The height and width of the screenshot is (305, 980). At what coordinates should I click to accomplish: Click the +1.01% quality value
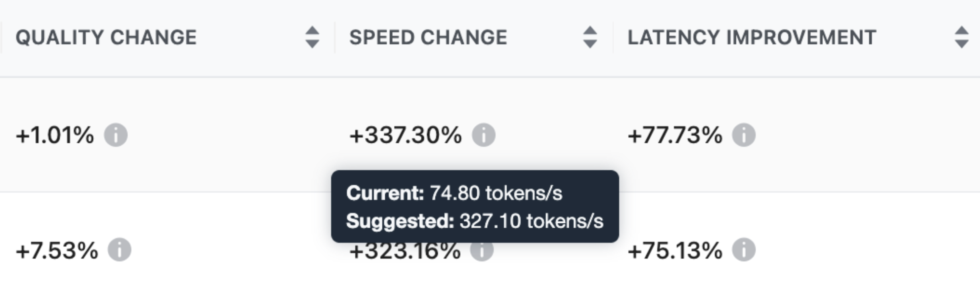(x=55, y=135)
